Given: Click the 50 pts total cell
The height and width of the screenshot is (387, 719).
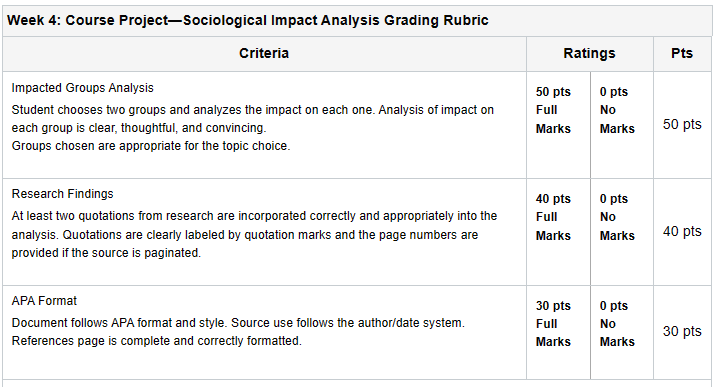Looking at the screenshot, I should (x=682, y=125).
